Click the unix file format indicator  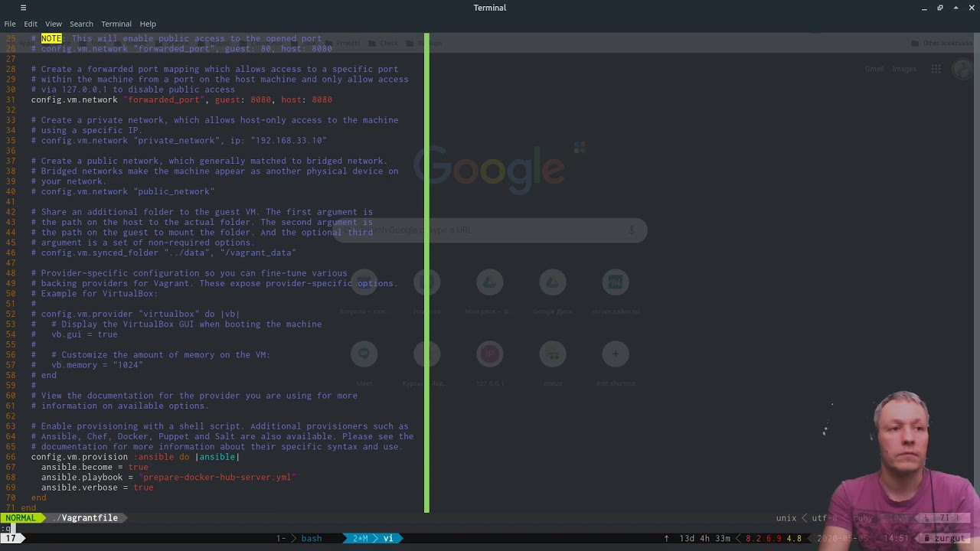(786, 518)
